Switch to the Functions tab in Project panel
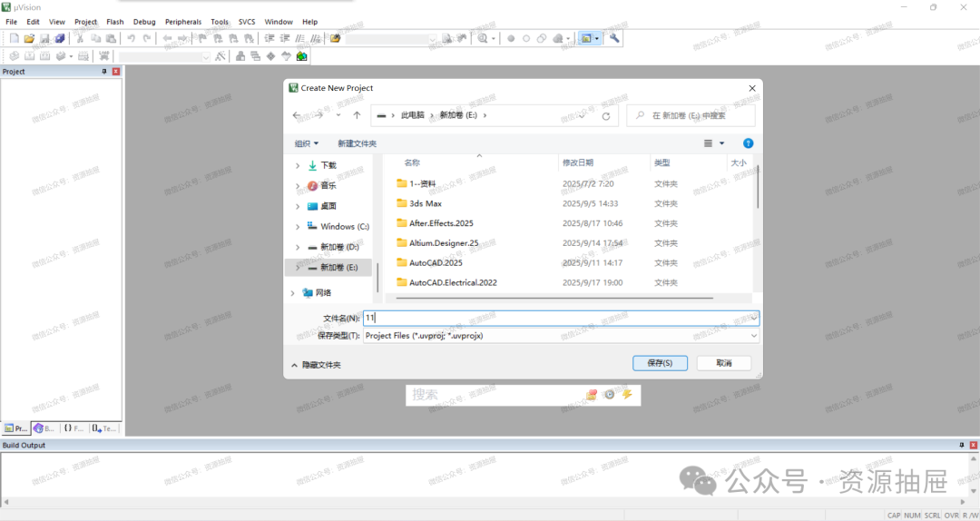This screenshot has height=521, width=980. coord(73,428)
